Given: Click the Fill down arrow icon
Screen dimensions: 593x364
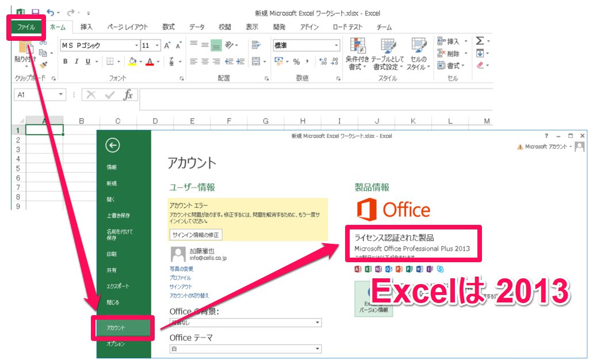Looking at the screenshot, I should click(x=480, y=53).
